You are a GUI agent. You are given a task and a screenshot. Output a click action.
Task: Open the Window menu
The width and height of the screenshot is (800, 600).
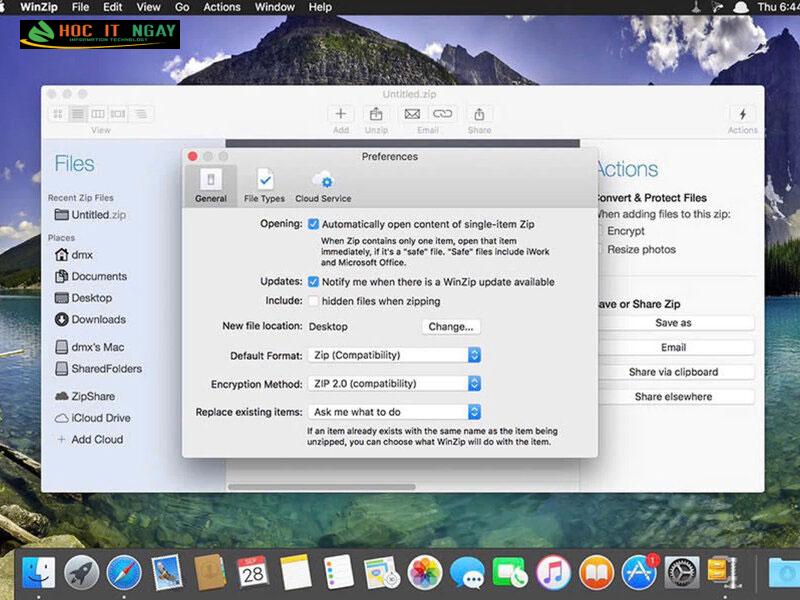(x=274, y=7)
